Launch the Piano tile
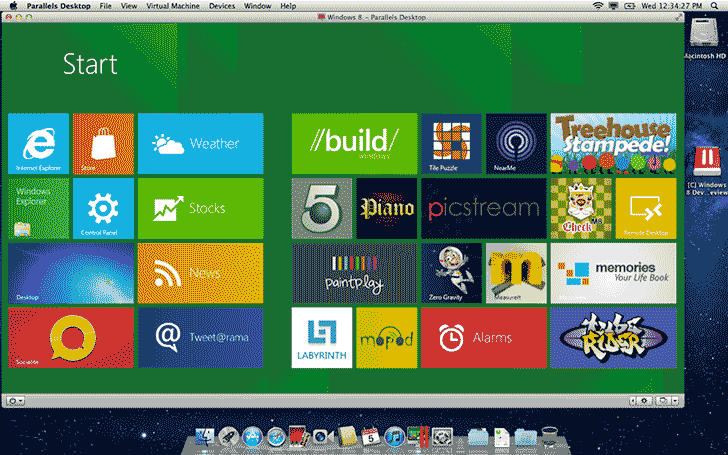The height and width of the screenshot is (455, 728). [x=387, y=208]
